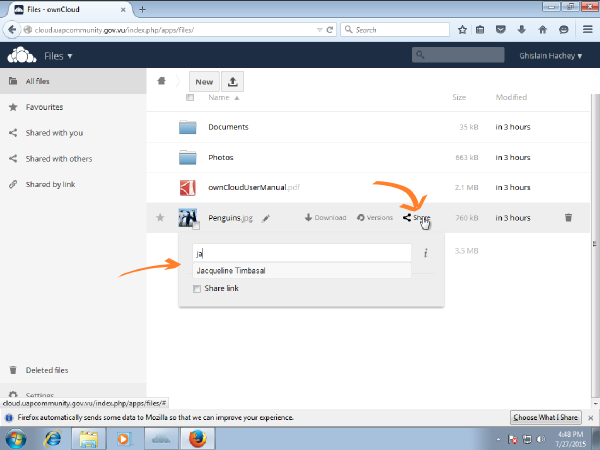The width and height of the screenshot is (600, 450).
Task: Open the URL history dropdown arrow
Action: point(320,30)
